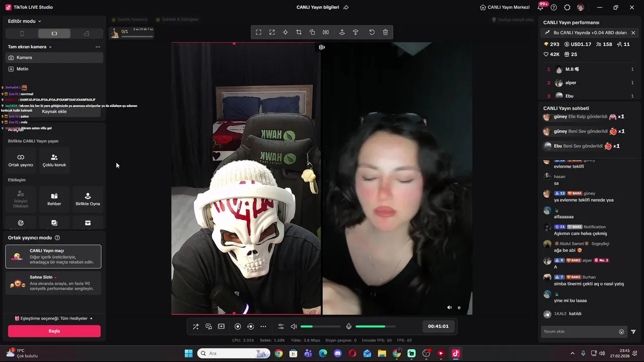Show the Ortak yayıncı modu help icon
644x362 pixels.
pyautogui.click(x=57, y=238)
